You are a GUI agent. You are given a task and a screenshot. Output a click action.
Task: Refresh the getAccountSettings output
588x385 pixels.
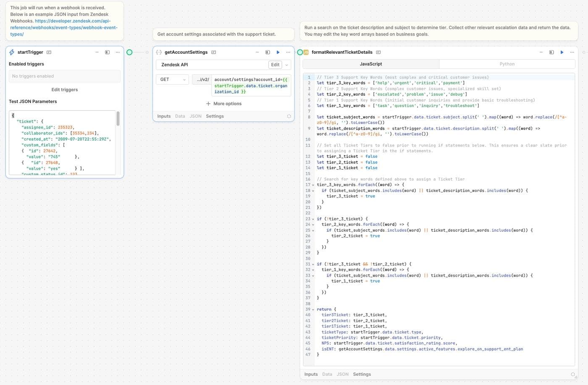click(x=289, y=116)
